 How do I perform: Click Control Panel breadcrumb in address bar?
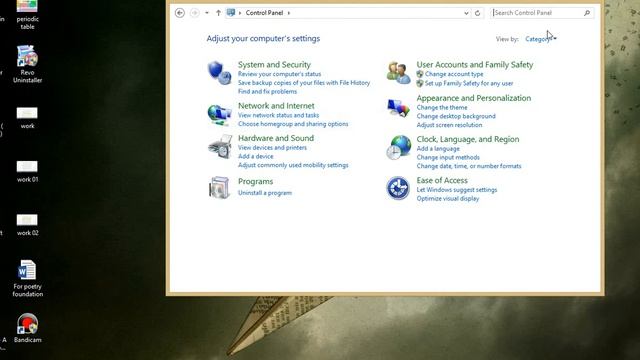click(x=264, y=13)
